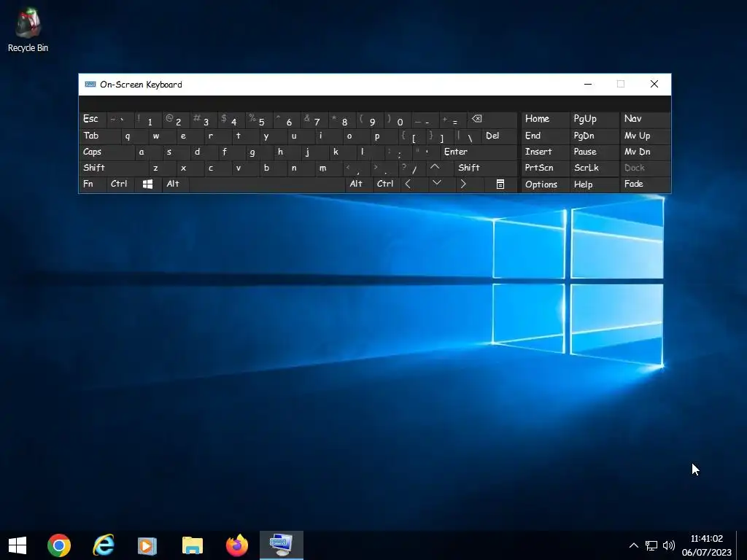Click the Home key

(x=546, y=119)
